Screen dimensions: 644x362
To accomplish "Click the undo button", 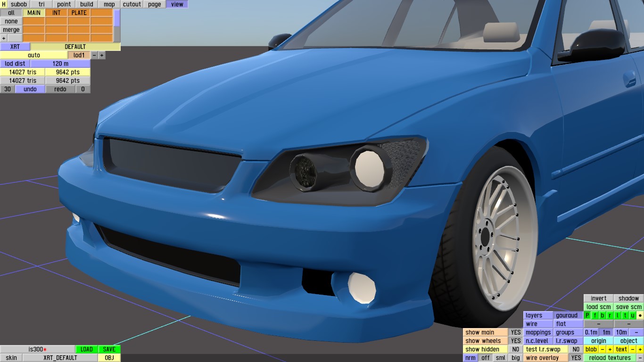I will coord(30,89).
